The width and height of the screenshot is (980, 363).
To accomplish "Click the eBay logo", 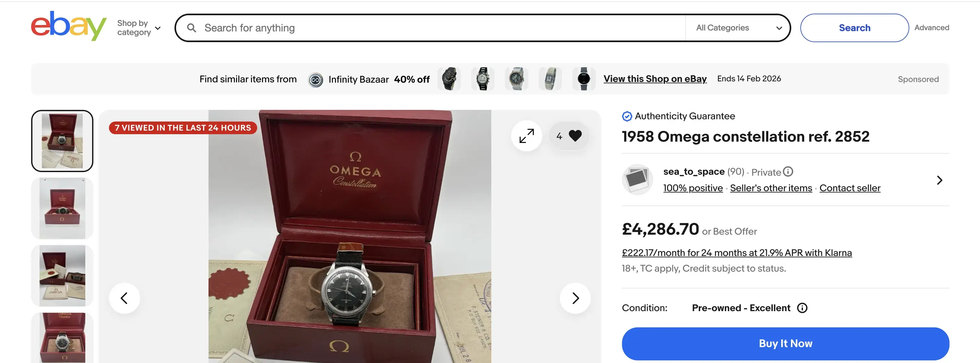I will 68,26.
